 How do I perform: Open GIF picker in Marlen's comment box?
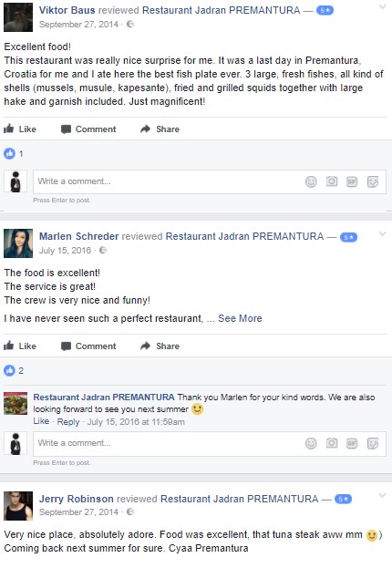[x=352, y=443]
